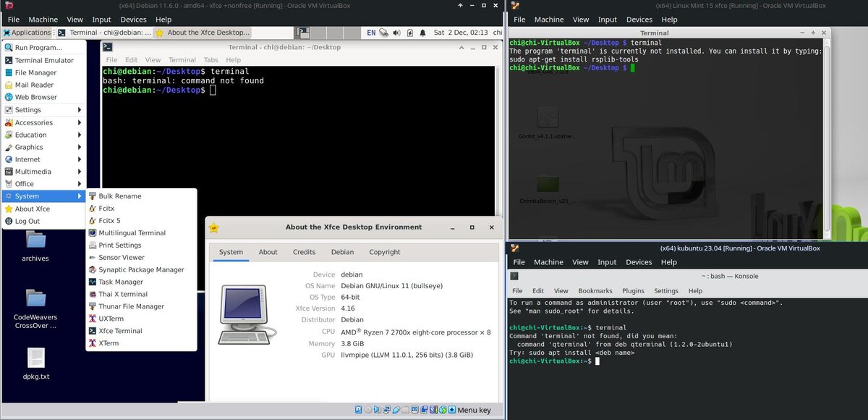The width and height of the screenshot is (868, 420).
Task: Expand the Settings submenu
Action: (x=44, y=110)
